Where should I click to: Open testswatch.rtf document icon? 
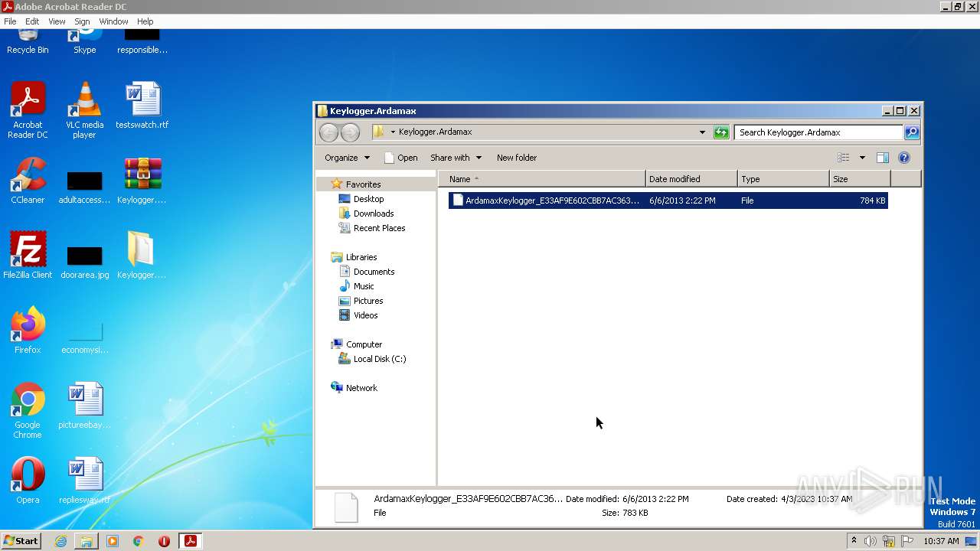coord(142,106)
